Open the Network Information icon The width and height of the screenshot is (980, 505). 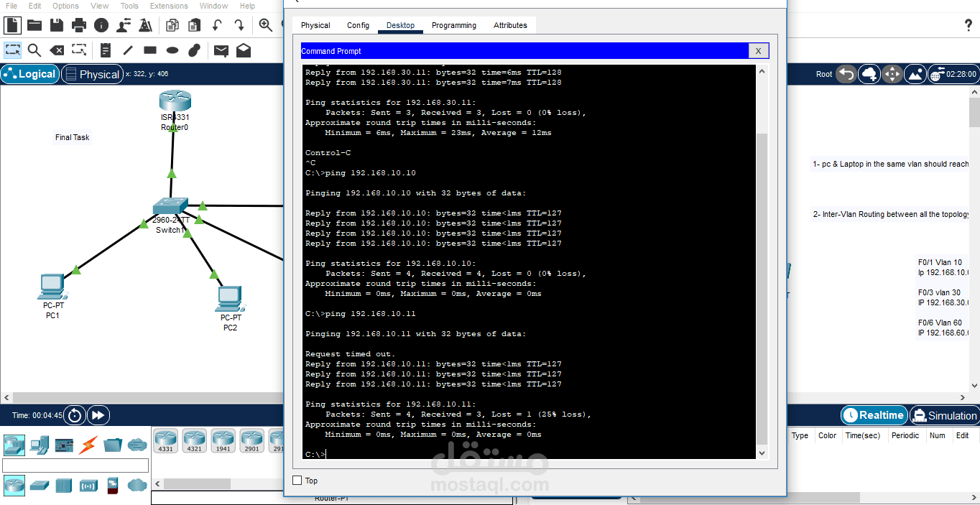coord(101,25)
